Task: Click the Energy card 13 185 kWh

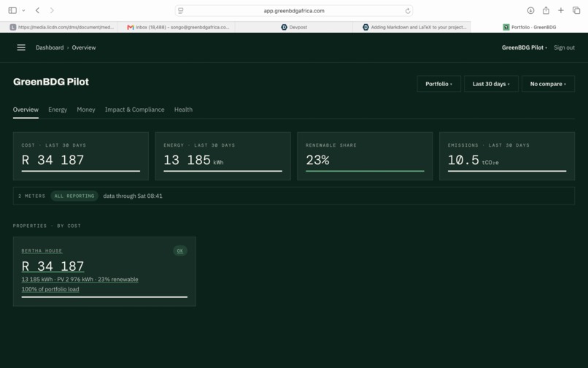Action: (x=193, y=160)
